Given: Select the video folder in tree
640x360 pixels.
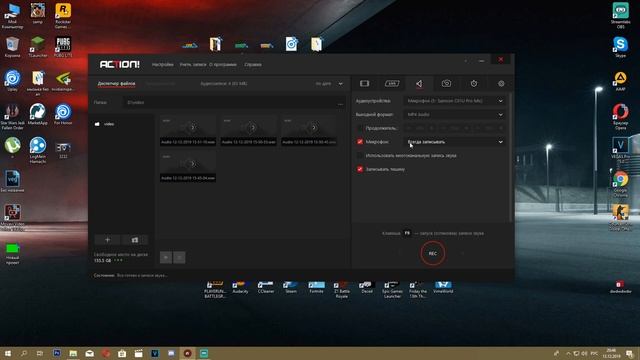Looking at the screenshot, I should 105,124.
